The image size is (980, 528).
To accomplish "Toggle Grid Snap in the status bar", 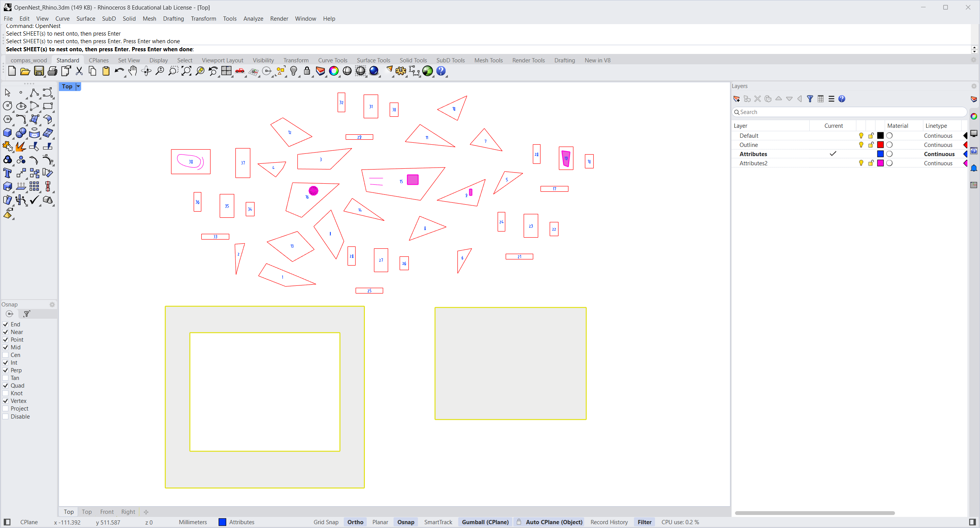I will tap(326, 522).
